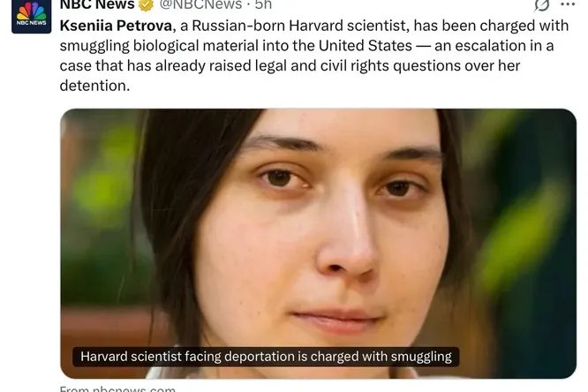588x392 pixels.
Task: Open the NBC News peacock profile avatar
Action: tap(31, 17)
